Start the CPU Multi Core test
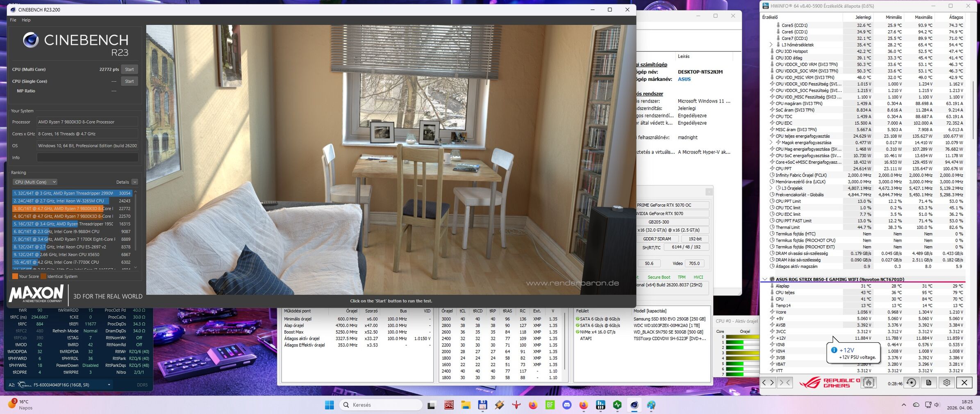 point(129,69)
